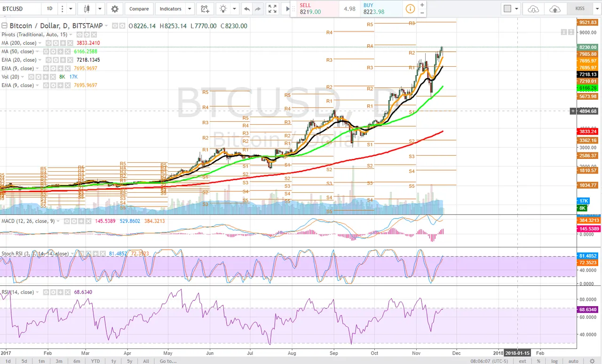Hide EMA (20, close) with eye icon
Viewport: 602px width, 364px height.
[x=48, y=60]
